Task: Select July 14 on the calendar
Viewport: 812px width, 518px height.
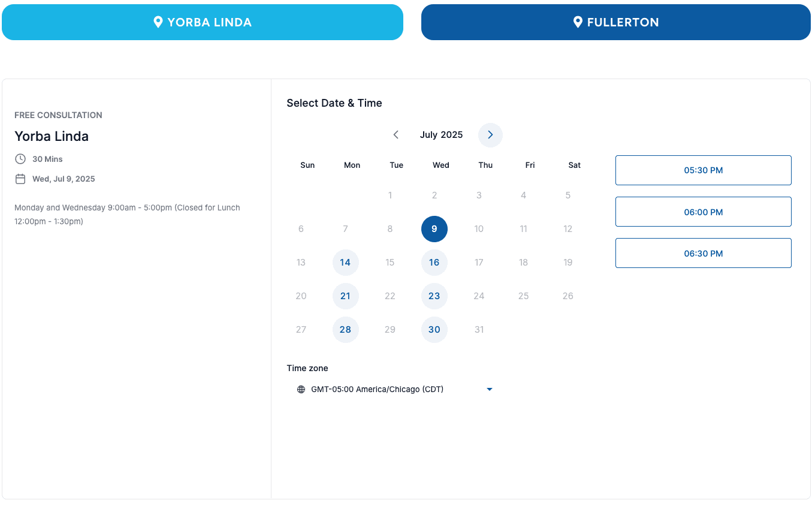Action: [x=346, y=263]
